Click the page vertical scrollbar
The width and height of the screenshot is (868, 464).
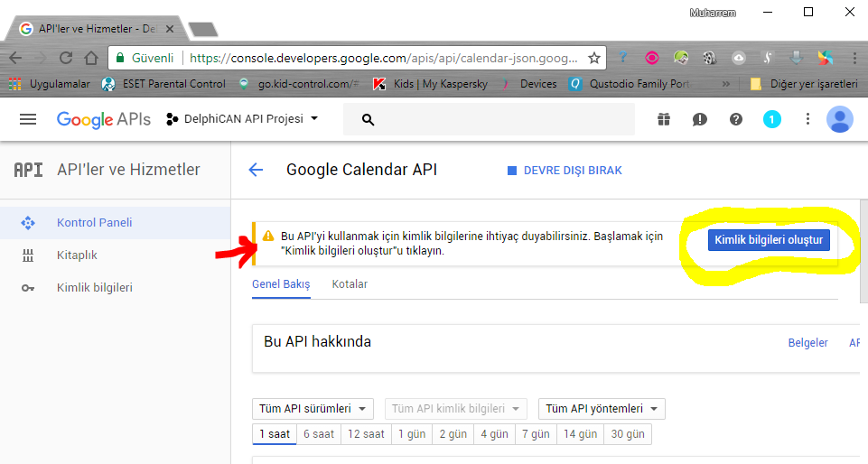[863, 252]
